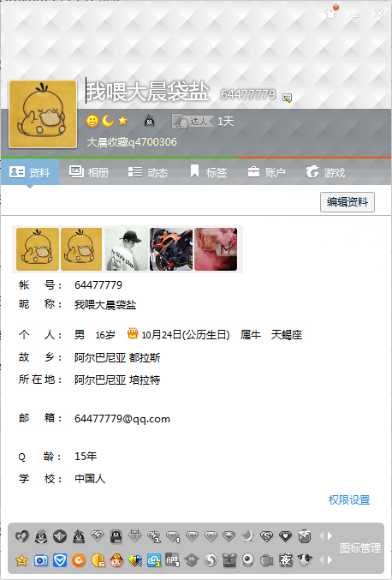Viewport: 392px width, 580px height.
Task: Click the orange circular music icon
Action: (79, 561)
